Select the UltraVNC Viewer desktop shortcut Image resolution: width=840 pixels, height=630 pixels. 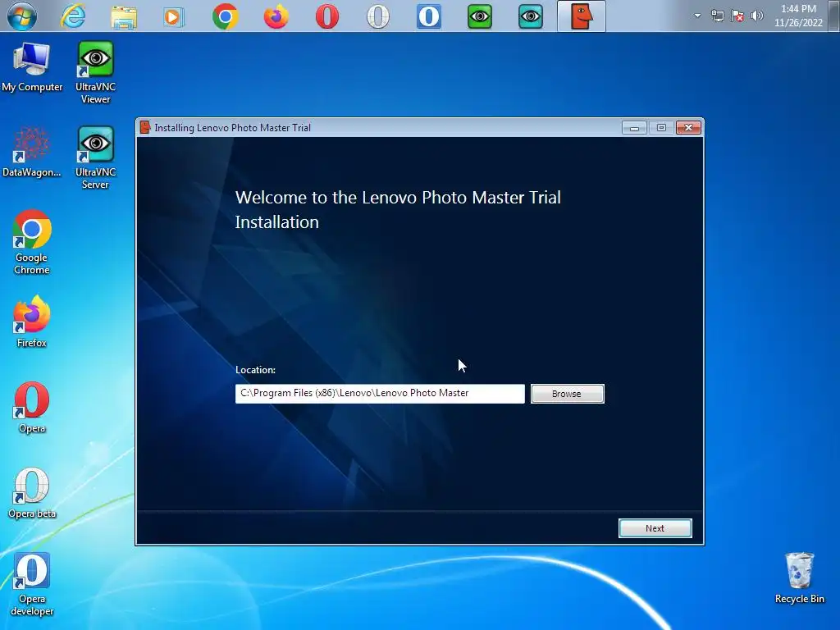pos(95,72)
